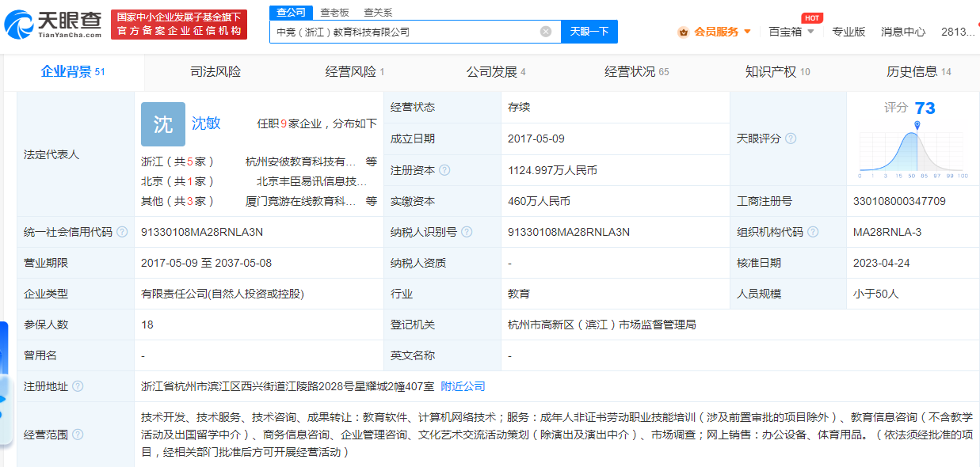Clear the search box with the X icon

[x=546, y=32]
